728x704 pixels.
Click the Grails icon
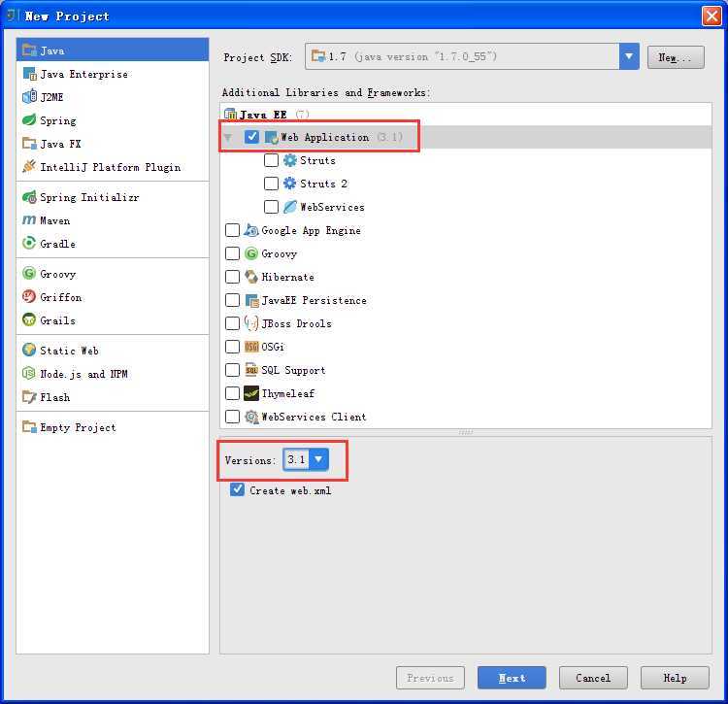29,319
